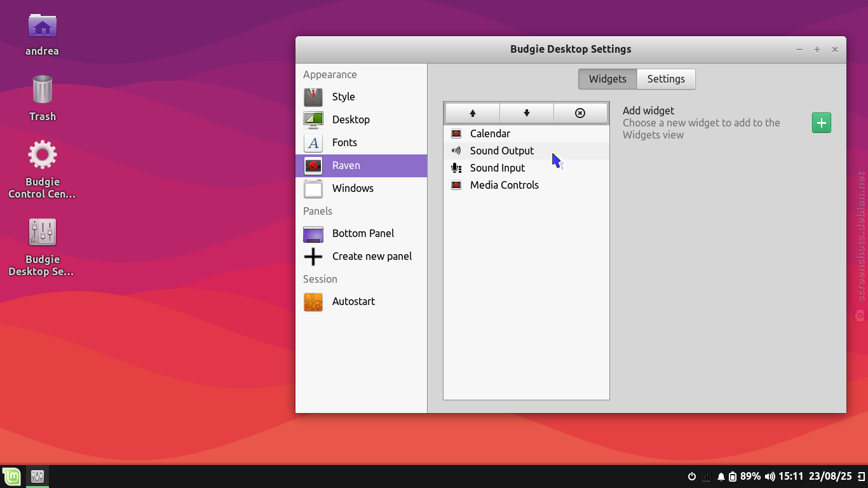
Task: Open Bottom Panel settings
Action: pyautogui.click(x=361, y=233)
